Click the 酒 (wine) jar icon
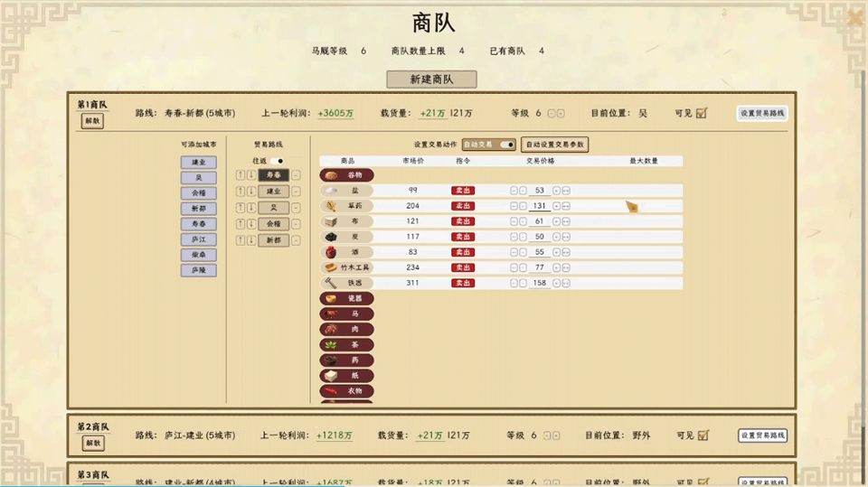Viewport: 868px width, 487px height. point(331,252)
